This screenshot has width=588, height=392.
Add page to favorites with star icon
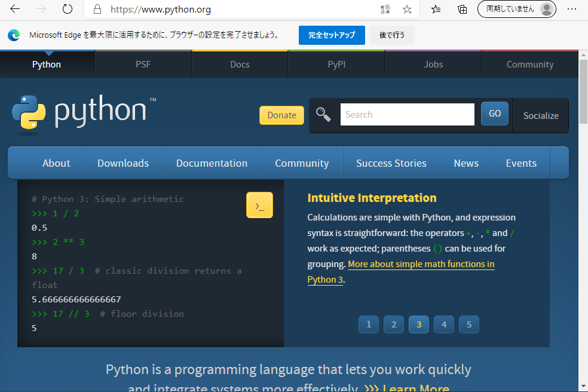pyautogui.click(x=407, y=10)
